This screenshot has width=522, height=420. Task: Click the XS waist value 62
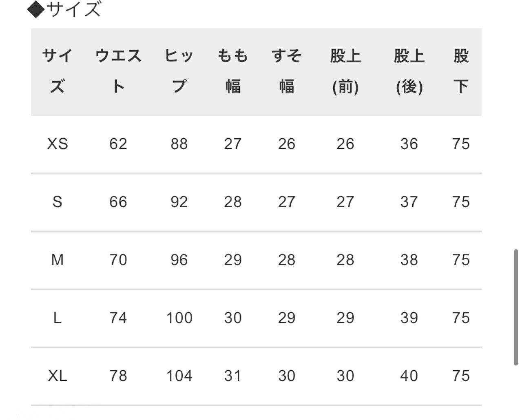pyautogui.click(x=118, y=144)
